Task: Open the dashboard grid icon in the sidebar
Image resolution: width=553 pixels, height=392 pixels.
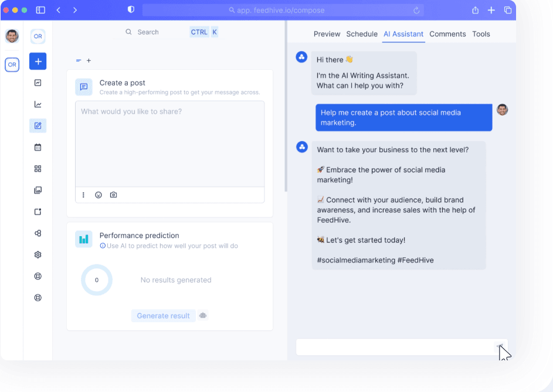Action: coord(38,168)
